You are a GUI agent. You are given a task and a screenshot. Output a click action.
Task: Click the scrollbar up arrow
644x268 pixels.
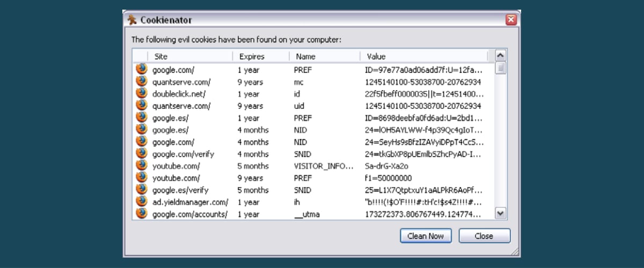point(500,56)
